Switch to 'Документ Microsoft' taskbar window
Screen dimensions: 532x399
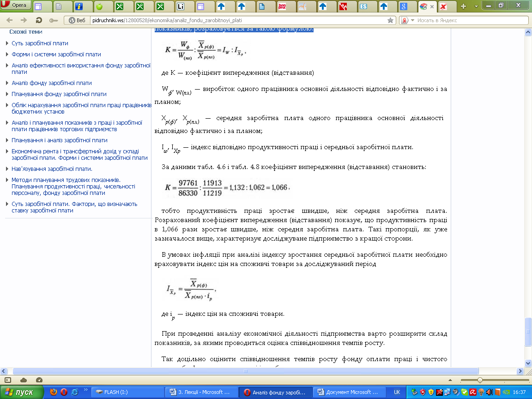350,392
